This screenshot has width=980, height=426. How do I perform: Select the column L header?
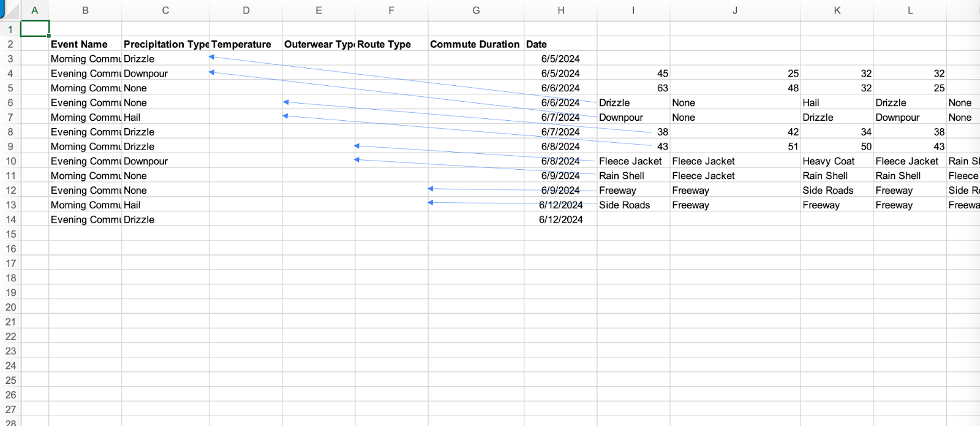point(910,10)
